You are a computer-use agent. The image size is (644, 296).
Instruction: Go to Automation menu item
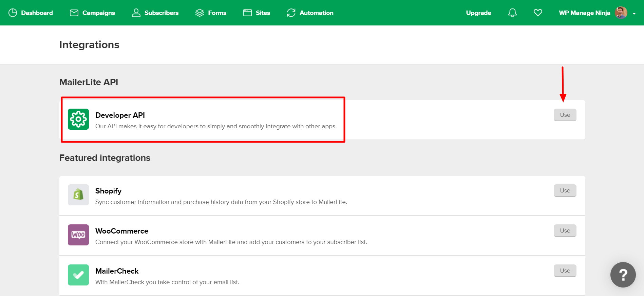(x=310, y=13)
